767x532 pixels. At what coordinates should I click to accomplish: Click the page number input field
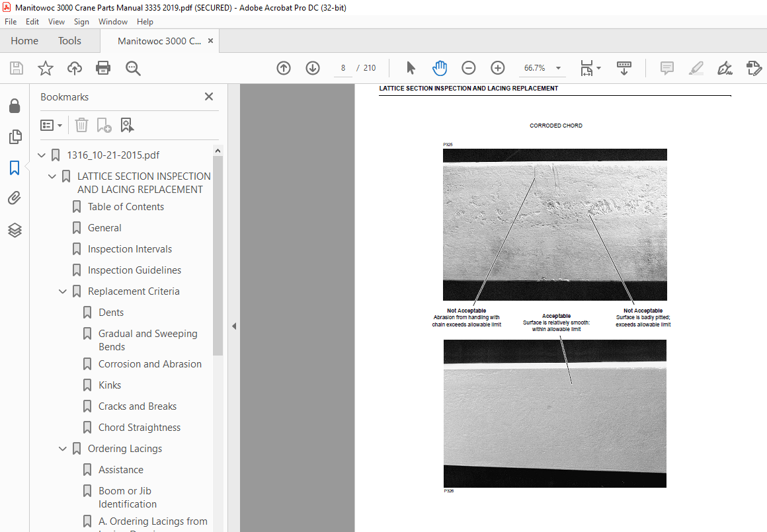[x=343, y=68]
